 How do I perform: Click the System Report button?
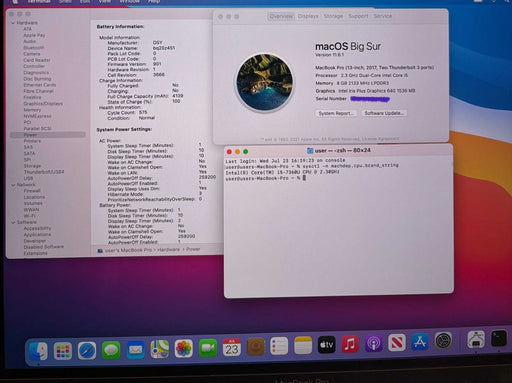[x=336, y=113]
